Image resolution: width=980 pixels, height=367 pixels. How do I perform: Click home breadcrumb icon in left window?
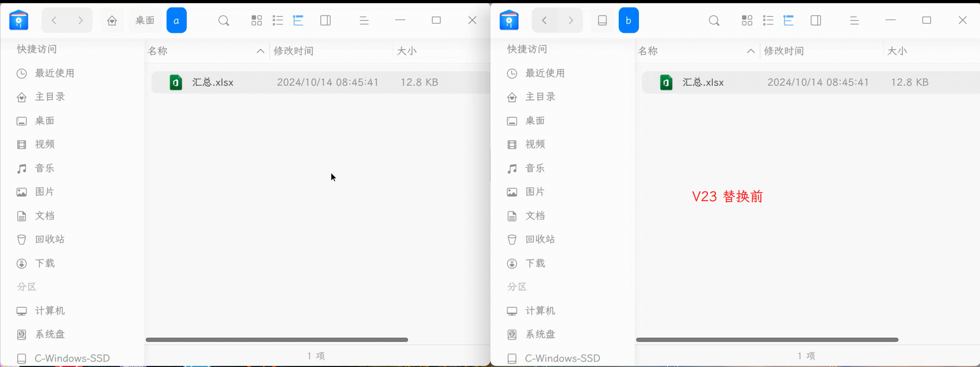pos(112,20)
